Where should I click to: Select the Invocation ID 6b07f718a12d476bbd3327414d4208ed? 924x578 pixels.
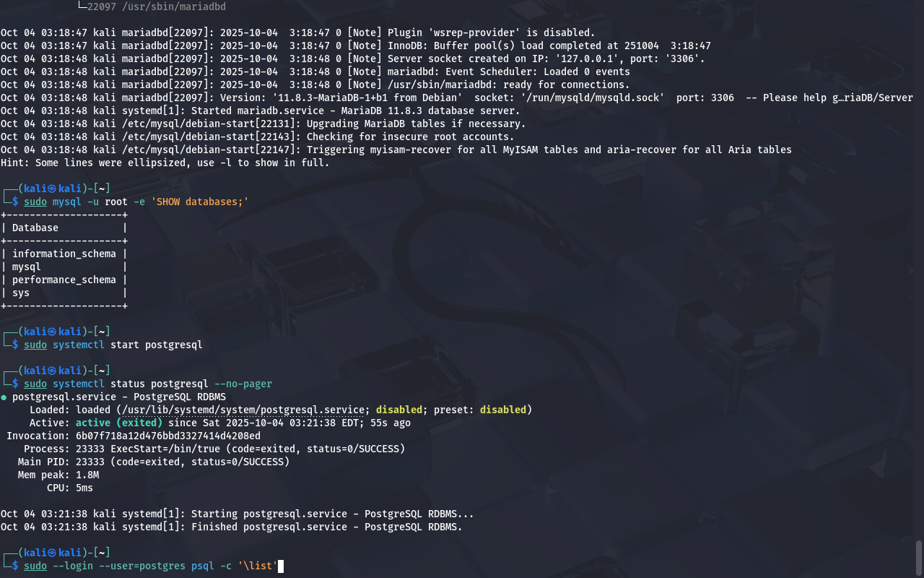pyautogui.click(x=167, y=436)
